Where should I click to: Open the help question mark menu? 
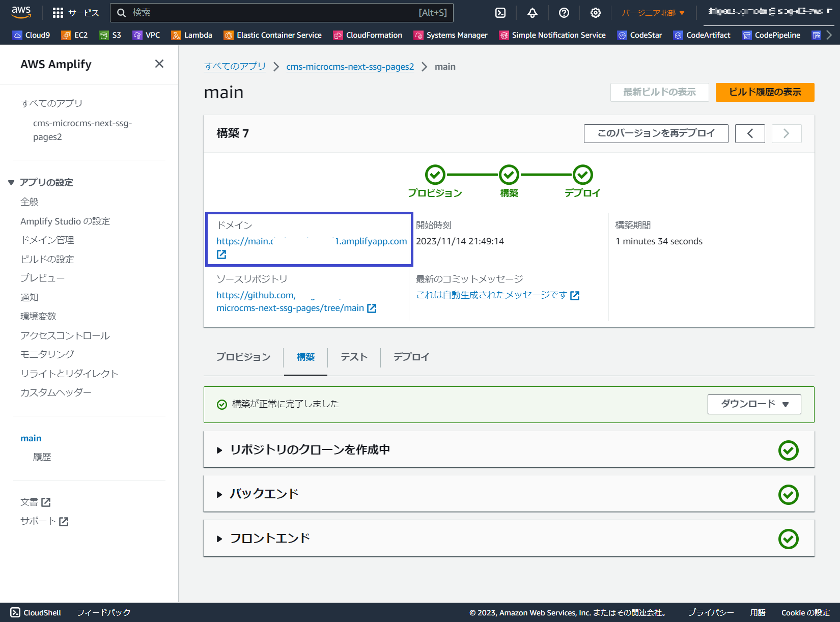pyautogui.click(x=564, y=13)
